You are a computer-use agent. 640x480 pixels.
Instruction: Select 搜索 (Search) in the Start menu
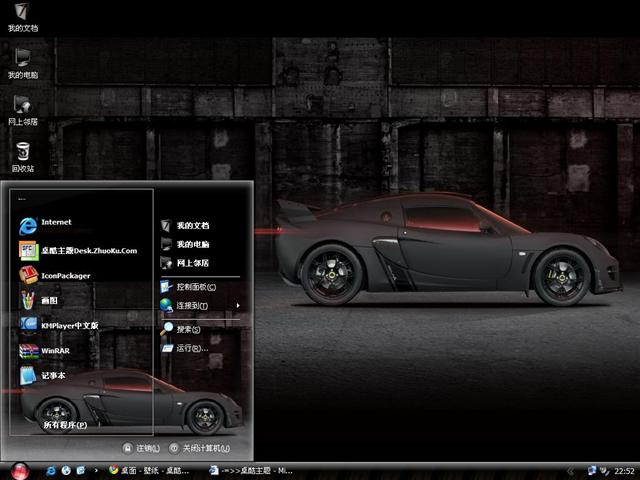tap(187, 329)
